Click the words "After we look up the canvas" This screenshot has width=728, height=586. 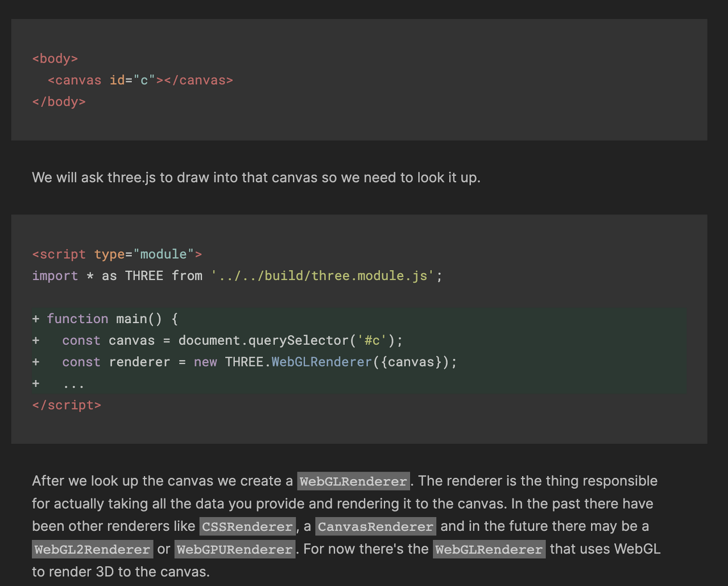pyautogui.click(x=123, y=481)
